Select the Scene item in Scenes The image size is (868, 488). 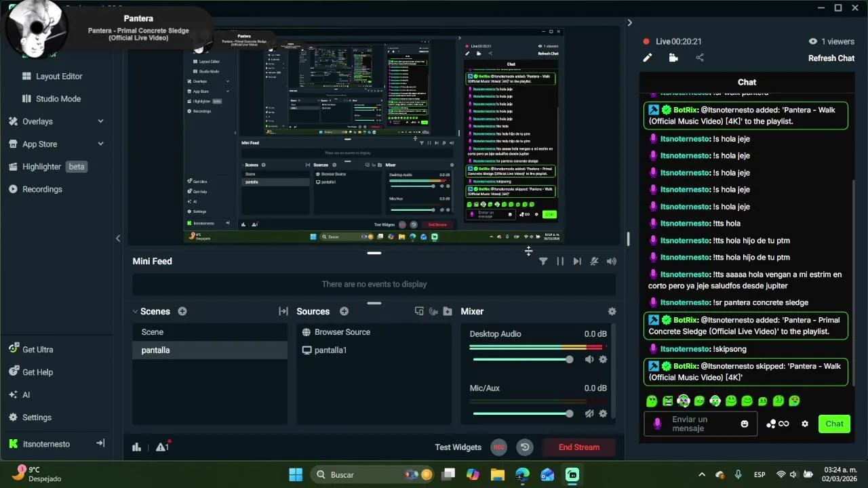pyautogui.click(x=210, y=332)
